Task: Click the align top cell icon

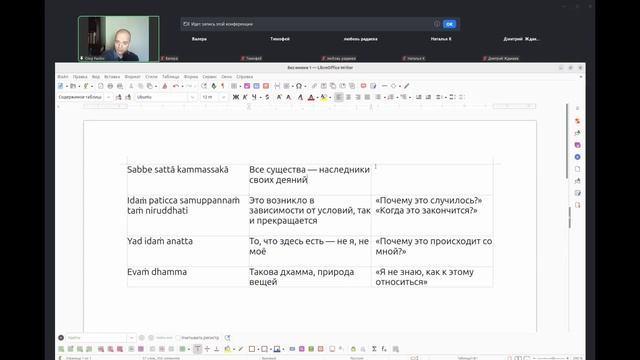Action: point(198,349)
